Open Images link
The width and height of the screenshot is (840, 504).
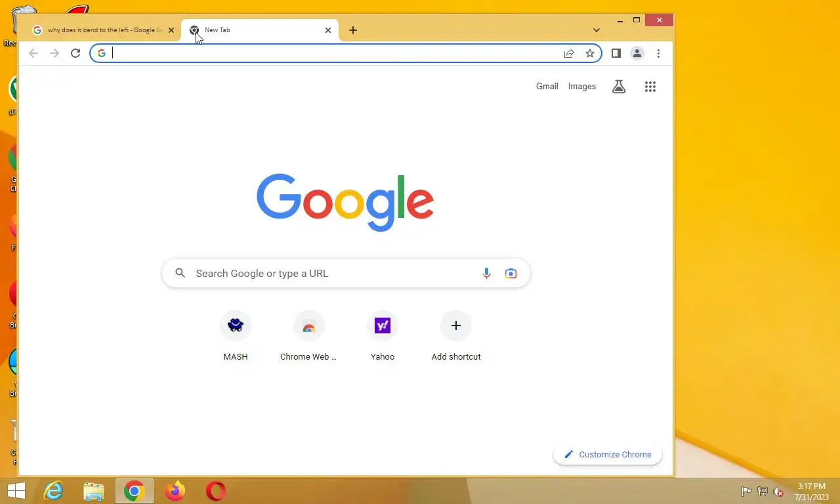[x=582, y=87]
